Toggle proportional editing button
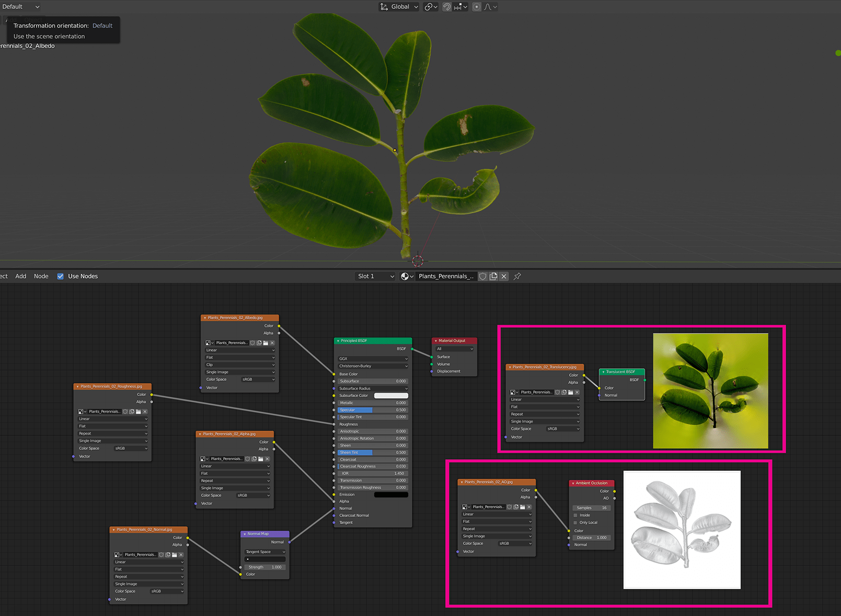The image size is (841, 616). click(x=477, y=7)
